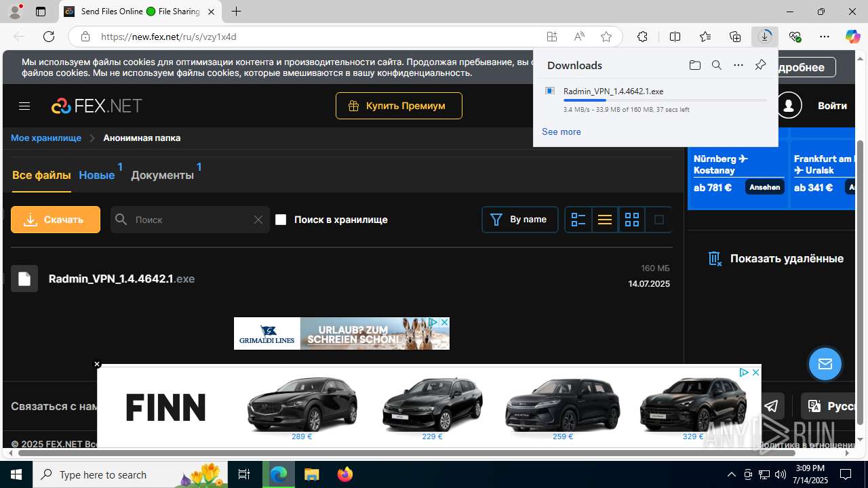Image resolution: width=868 pixels, height=488 pixels.
Task: Switch to detailed list view icon
Action: pos(578,220)
